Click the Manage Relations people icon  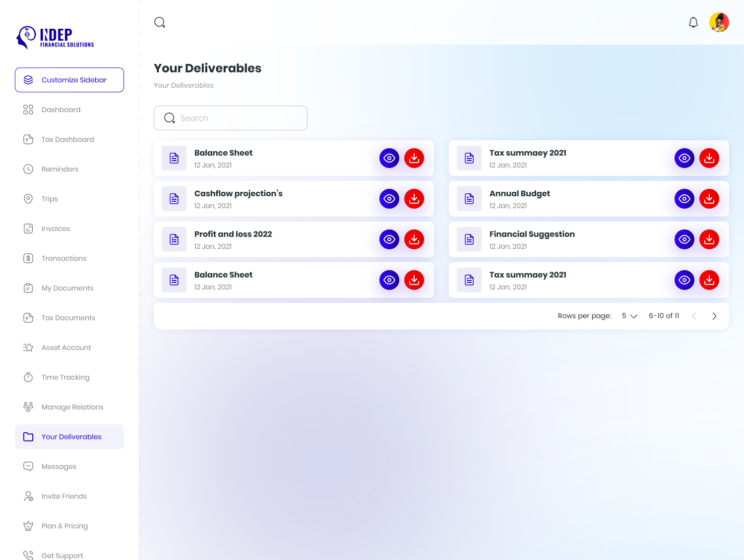click(x=28, y=407)
